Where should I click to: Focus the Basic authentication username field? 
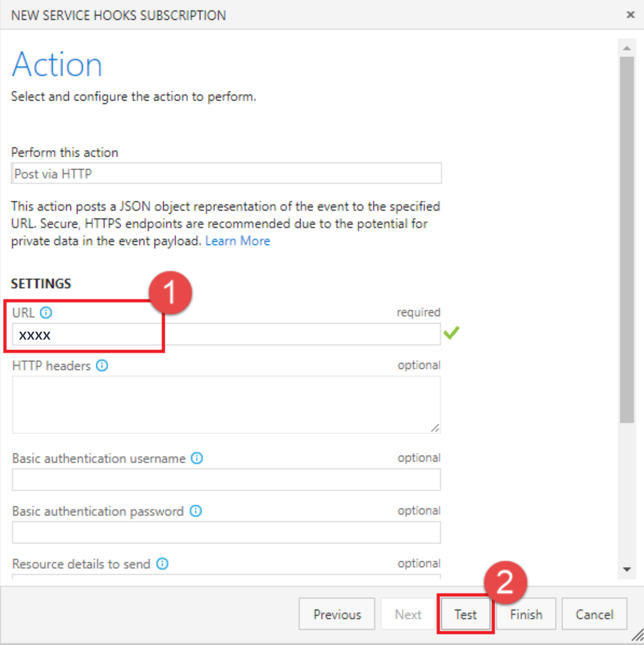click(x=226, y=479)
